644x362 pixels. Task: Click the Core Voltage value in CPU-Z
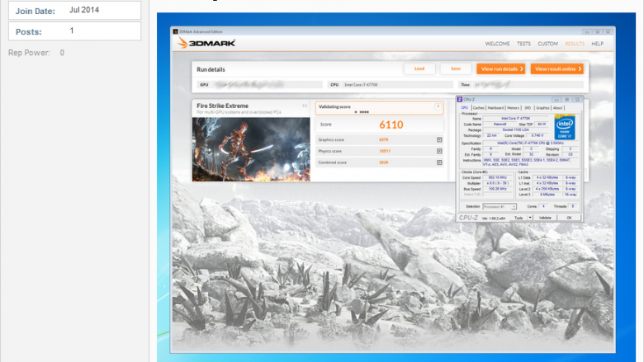coord(537,135)
